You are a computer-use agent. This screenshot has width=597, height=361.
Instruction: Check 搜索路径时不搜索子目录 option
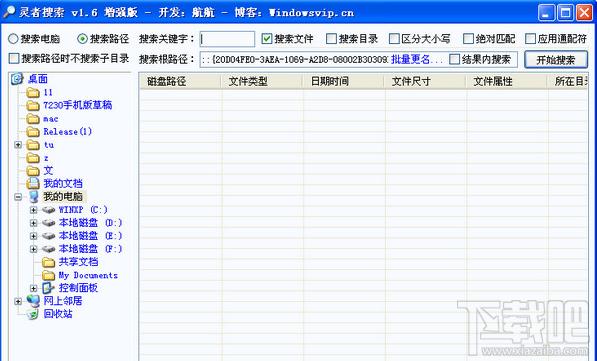[x=14, y=58]
